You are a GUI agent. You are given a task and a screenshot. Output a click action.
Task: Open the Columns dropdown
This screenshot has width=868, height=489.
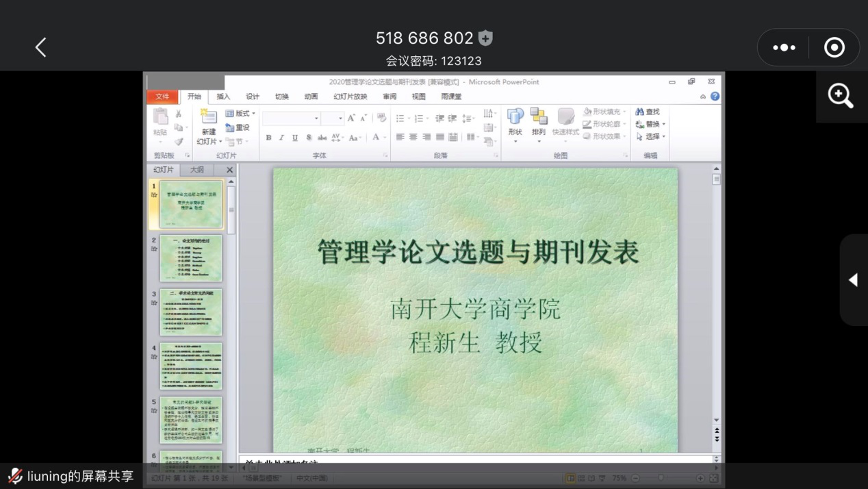point(472,138)
